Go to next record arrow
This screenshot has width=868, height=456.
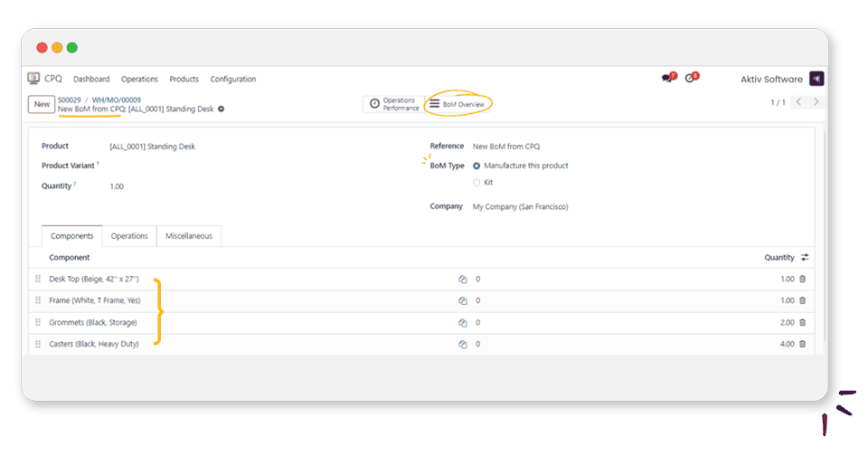click(817, 102)
